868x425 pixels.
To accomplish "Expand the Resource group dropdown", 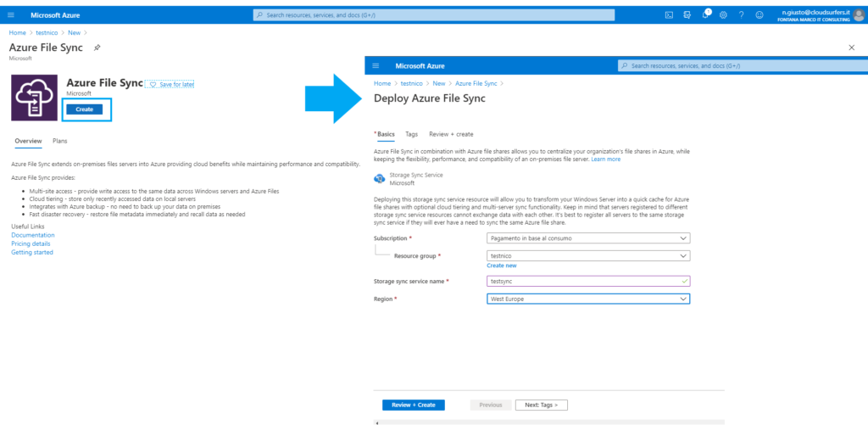I will coord(588,256).
